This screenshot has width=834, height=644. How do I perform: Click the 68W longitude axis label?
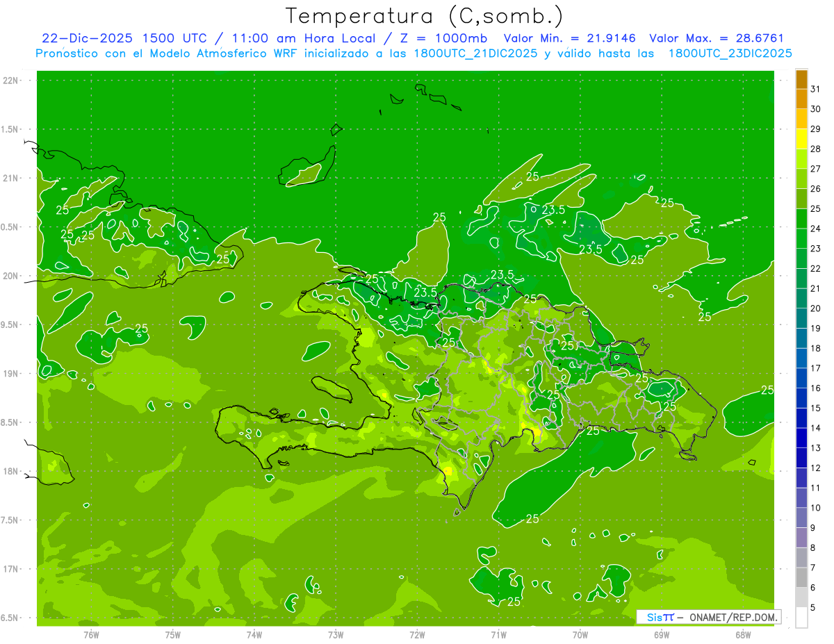742,634
